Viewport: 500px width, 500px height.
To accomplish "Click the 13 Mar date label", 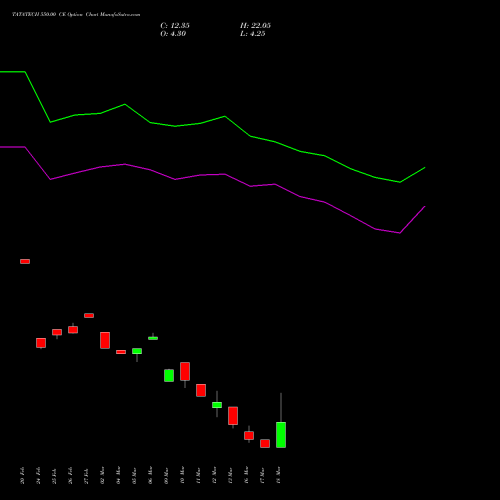I will [x=230, y=476].
